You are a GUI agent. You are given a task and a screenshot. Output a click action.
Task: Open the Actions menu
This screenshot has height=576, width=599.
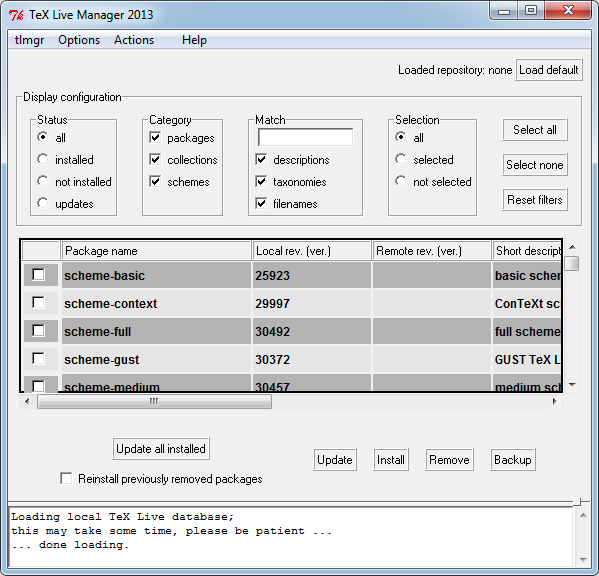click(x=134, y=40)
